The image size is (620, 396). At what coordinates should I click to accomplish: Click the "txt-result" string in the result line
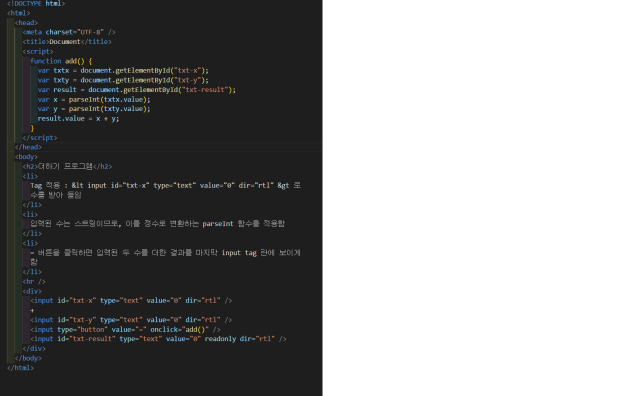[205, 90]
